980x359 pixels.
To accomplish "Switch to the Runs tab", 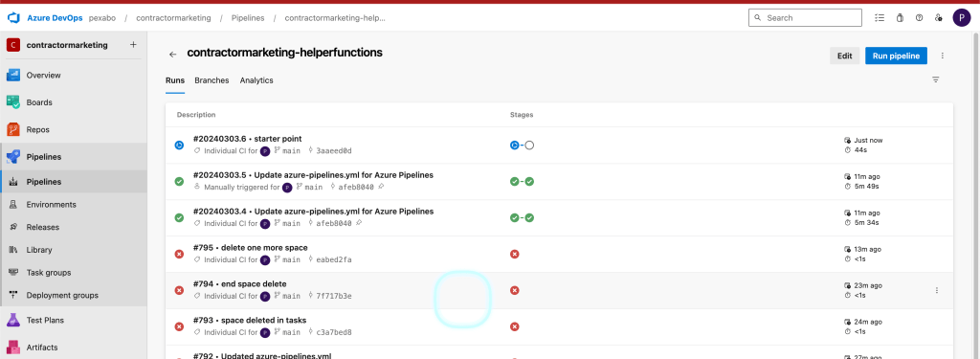I will click(x=175, y=80).
